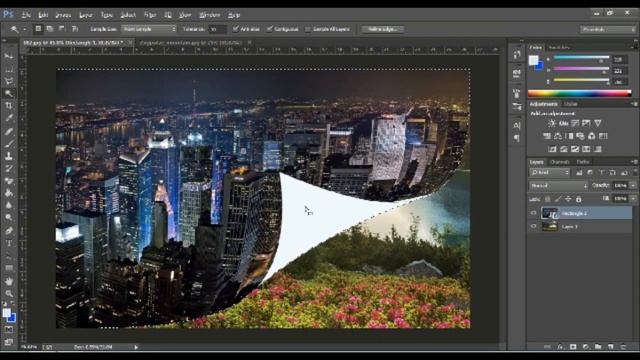Select the Move tool
The width and height of the screenshot is (640, 360).
(9, 56)
